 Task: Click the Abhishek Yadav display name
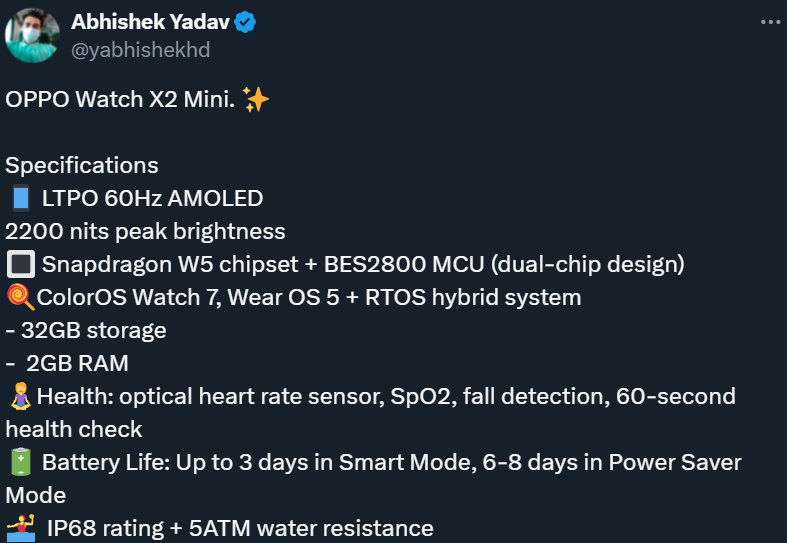point(151,22)
